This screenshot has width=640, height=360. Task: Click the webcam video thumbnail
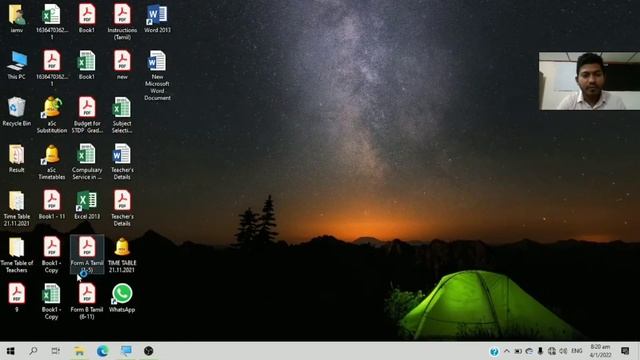589,81
